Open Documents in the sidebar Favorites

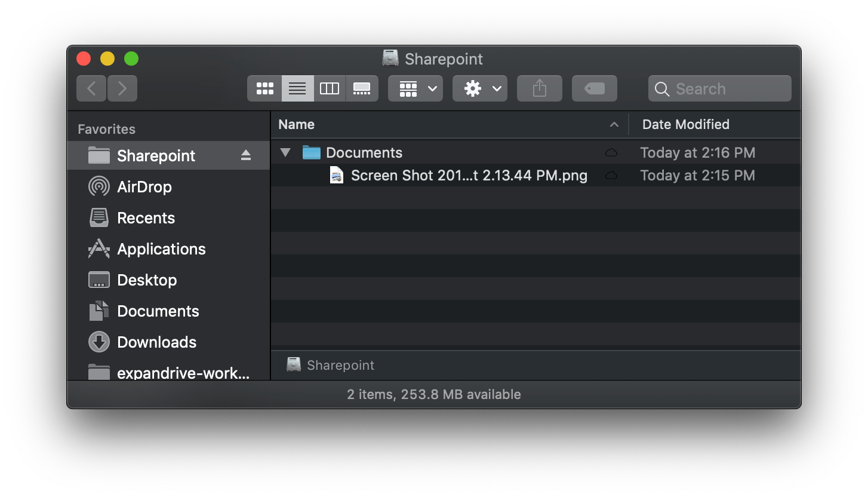168,311
